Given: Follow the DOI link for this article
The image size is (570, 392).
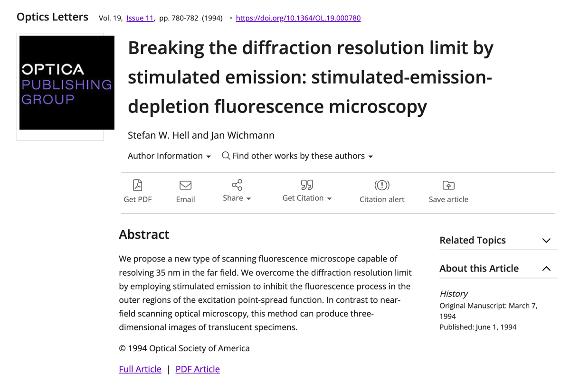Looking at the screenshot, I should pyautogui.click(x=298, y=18).
